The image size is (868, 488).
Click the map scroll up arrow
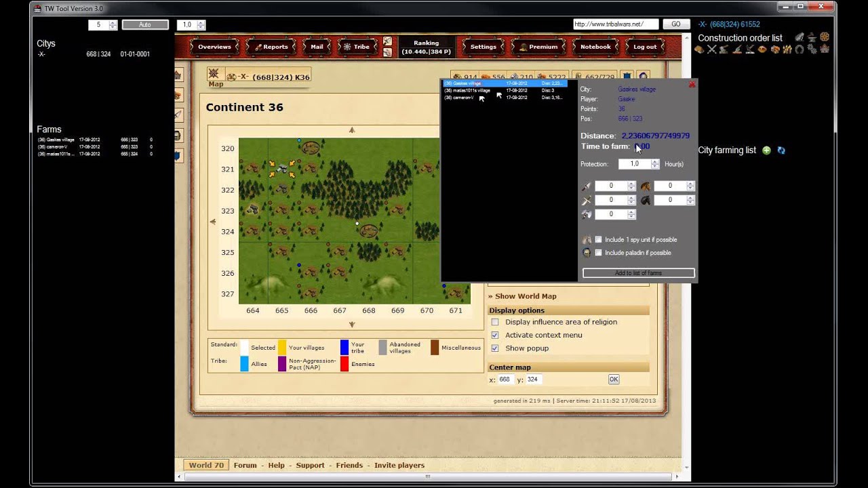[351, 130]
